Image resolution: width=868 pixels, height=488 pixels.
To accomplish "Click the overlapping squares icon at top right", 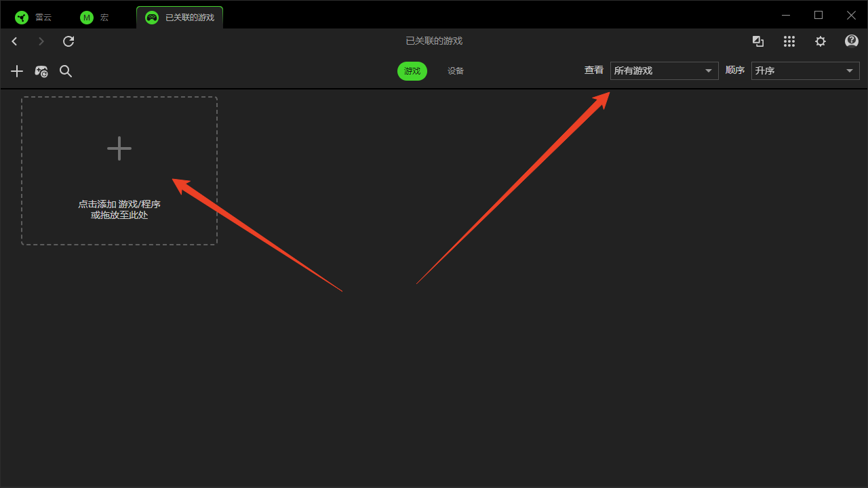I will pos(758,41).
